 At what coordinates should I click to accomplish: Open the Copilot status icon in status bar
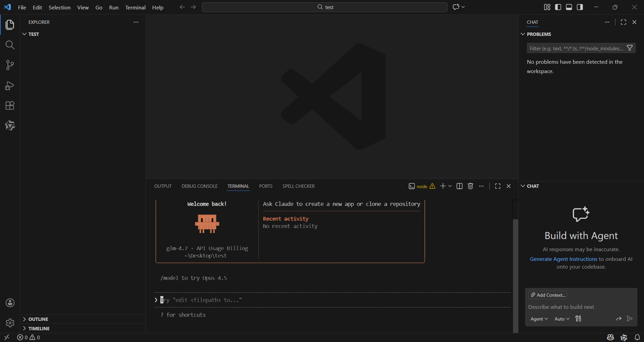pyautogui.click(x=610, y=337)
